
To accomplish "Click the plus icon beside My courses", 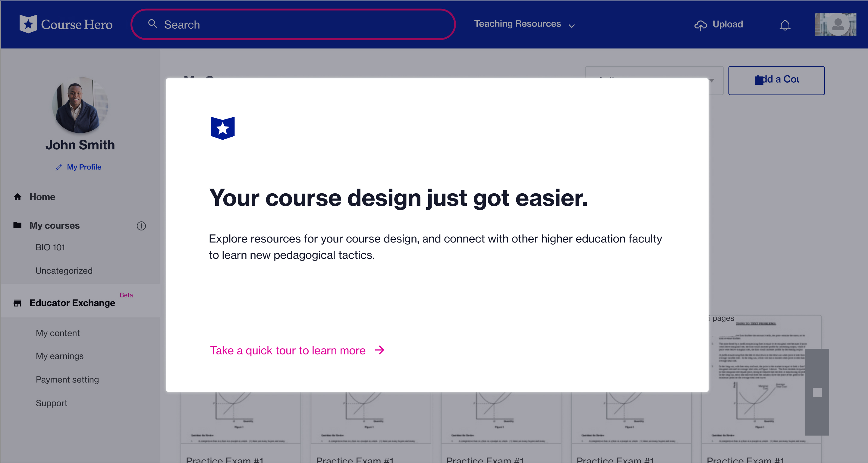I will (x=141, y=226).
